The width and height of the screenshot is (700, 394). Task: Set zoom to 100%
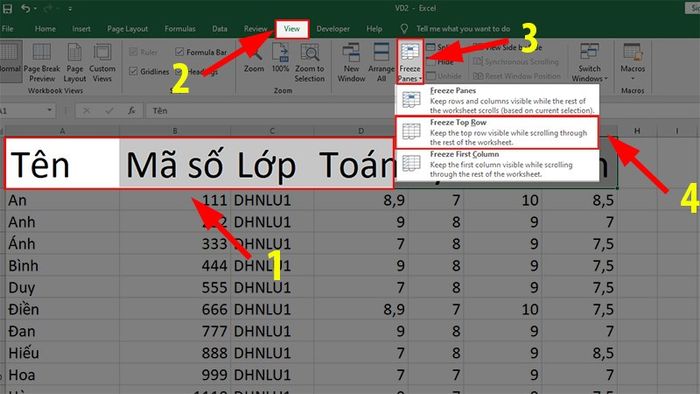click(280, 58)
